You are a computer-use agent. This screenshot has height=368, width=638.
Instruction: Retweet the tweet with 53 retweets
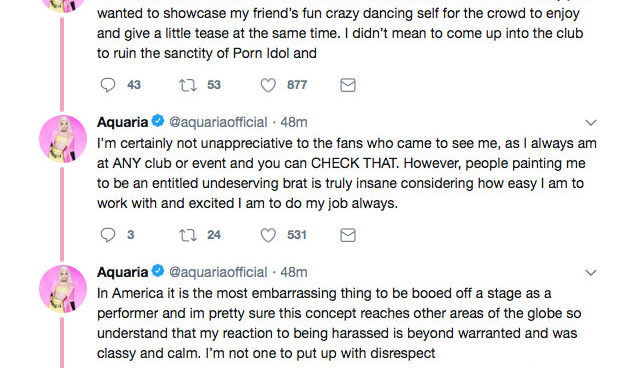click(188, 85)
